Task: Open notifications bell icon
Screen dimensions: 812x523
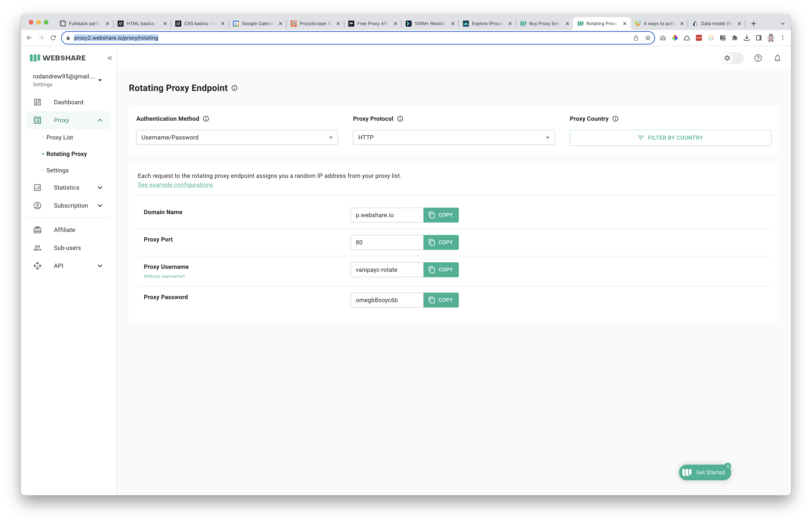Action: (x=777, y=58)
